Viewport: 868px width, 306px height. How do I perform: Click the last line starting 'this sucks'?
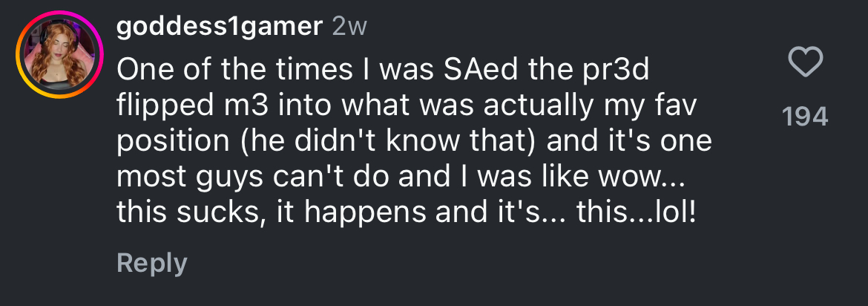[x=407, y=213]
